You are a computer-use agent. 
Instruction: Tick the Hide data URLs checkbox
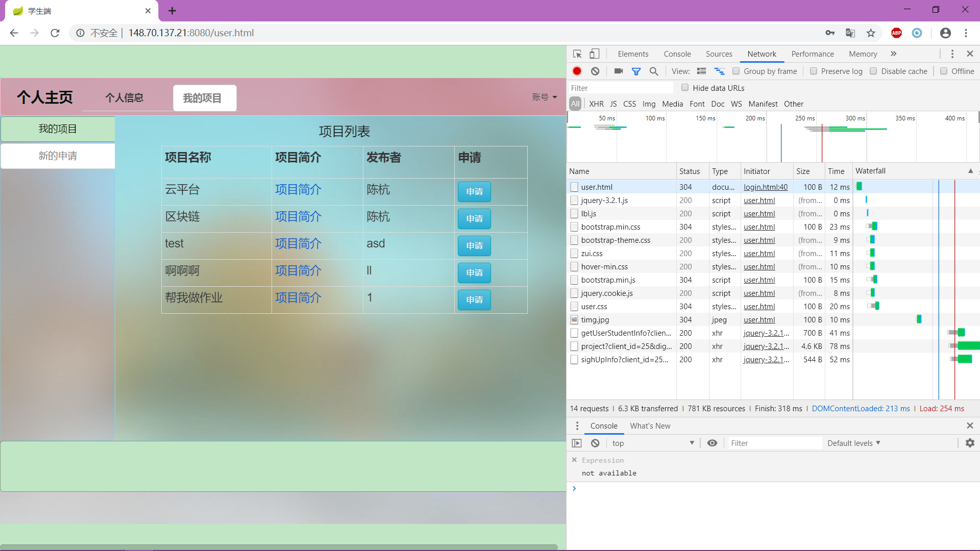(685, 88)
